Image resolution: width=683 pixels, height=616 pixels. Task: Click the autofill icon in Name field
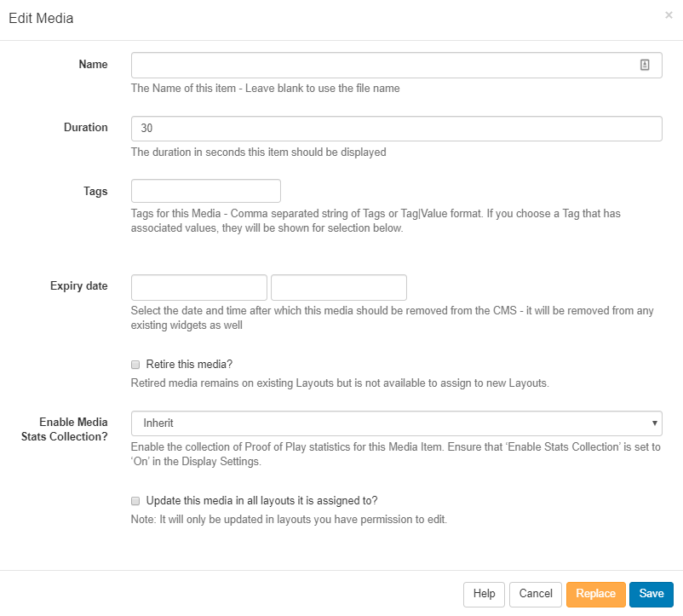645,66
